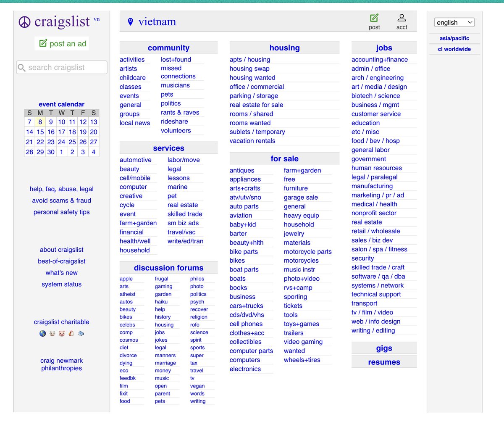Open the feedbk discussion forum
Viewport: 504px width, 443px height.
click(128, 378)
